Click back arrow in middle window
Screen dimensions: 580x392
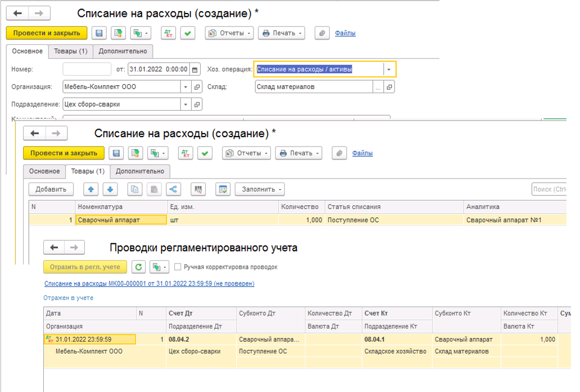point(35,133)
